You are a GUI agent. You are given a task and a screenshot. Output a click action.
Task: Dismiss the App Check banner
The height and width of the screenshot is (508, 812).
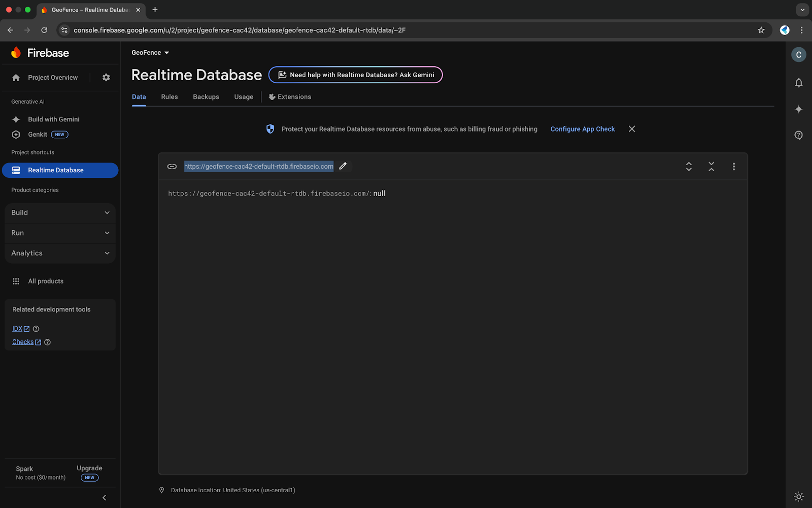point(632,129)
